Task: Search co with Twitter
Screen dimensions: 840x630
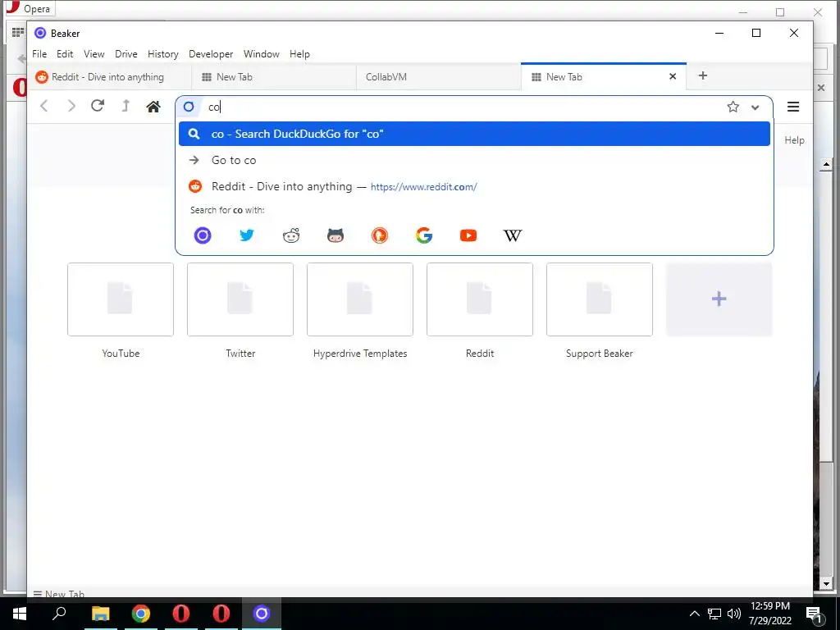Action: click(x=247, y=235)
